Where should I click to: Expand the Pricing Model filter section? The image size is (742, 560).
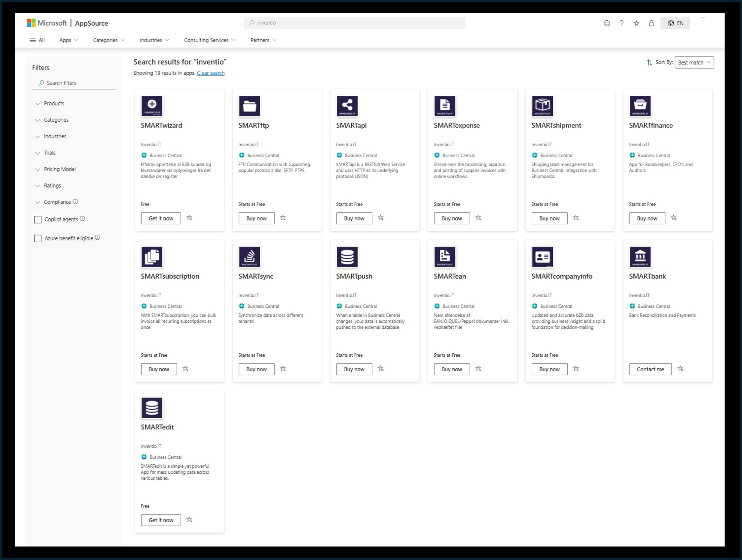pos(59,169)
